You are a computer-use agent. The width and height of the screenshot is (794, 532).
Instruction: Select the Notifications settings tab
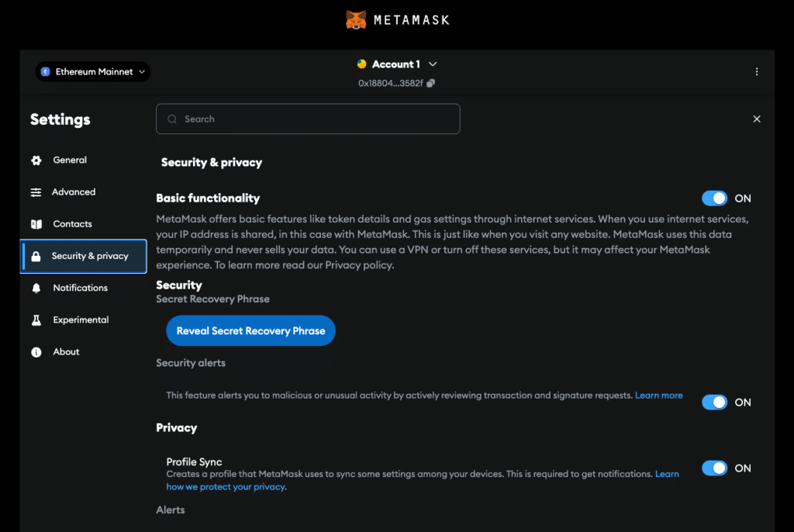pos(80,288)
